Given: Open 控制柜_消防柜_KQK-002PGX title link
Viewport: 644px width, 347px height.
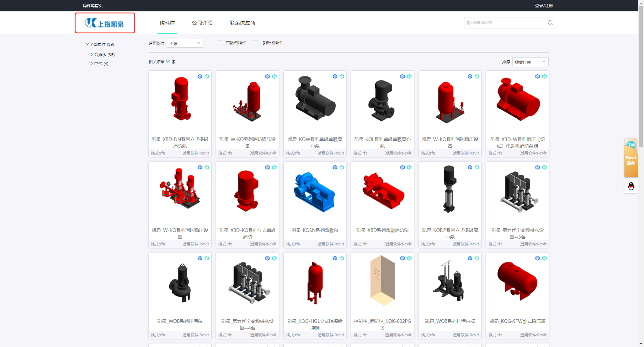Looking at the screenshot, I should tap(382, 324).
